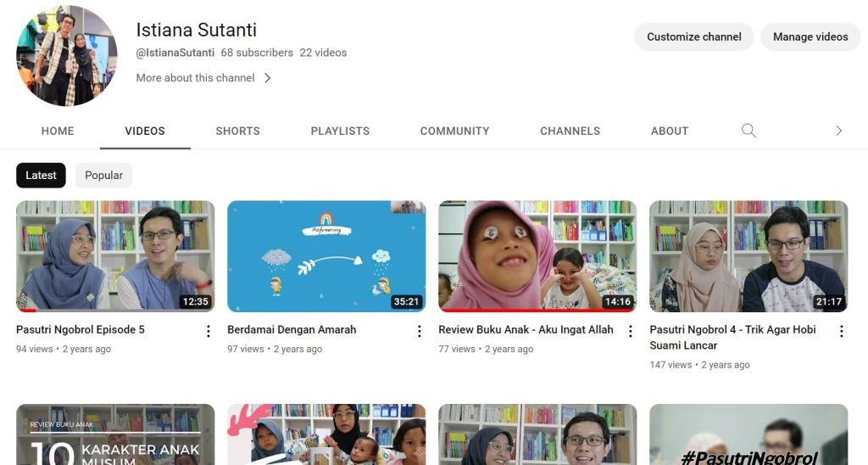Select the Latest filter chip
The height and width of the screenshot is (465, 868).
(x=41, y=176)
